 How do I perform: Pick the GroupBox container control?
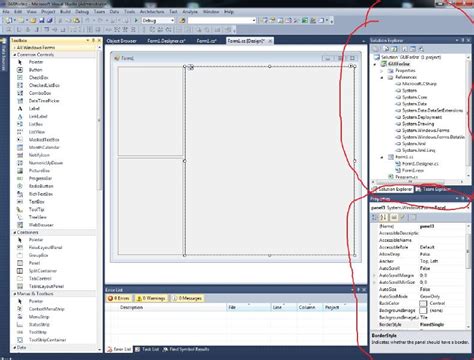(38, 255)
